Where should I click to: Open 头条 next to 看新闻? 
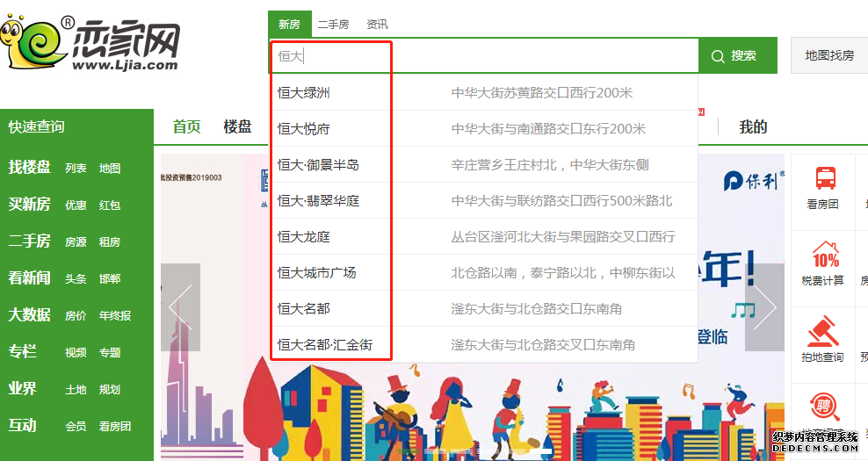click(76, 279)
